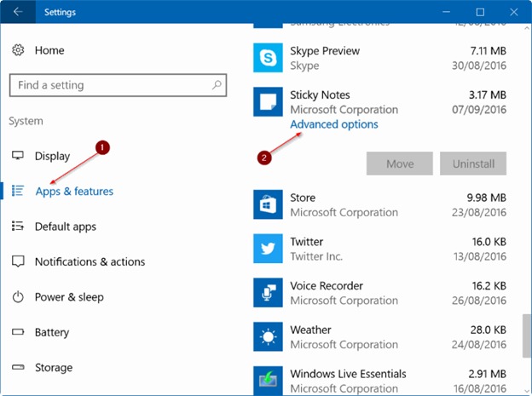Go to Notifications & actions
The width and height of the screenshot is (532, 396).
click(90, 261)
